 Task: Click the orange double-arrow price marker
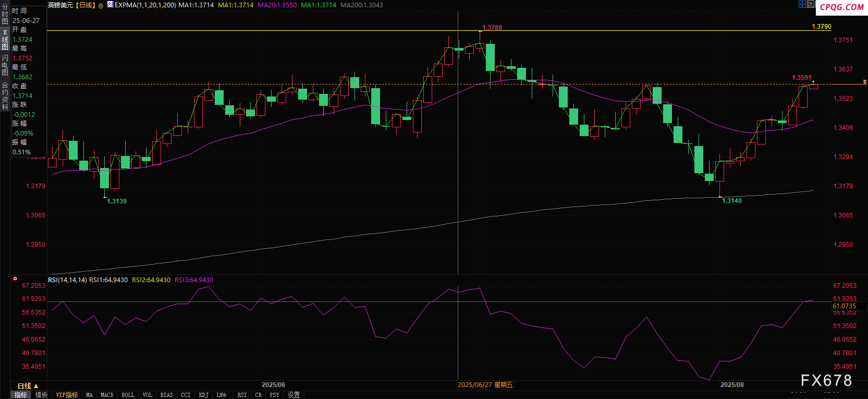[864, 82]
